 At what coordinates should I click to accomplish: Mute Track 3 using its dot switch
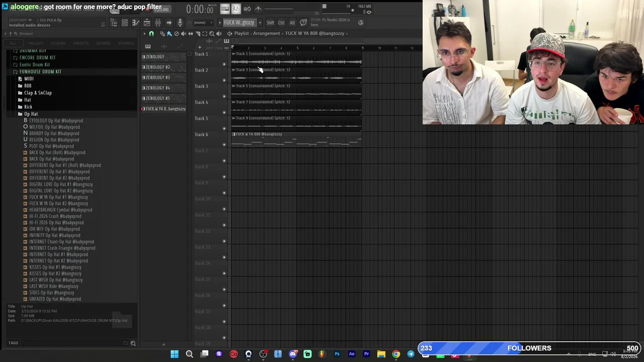(x=224, y=96)
